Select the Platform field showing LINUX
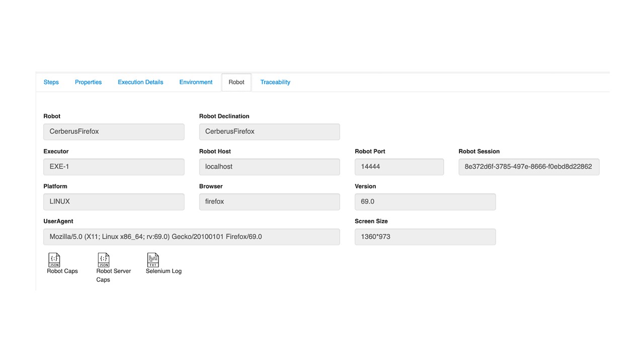644x362 pixels. pos(114,202)
